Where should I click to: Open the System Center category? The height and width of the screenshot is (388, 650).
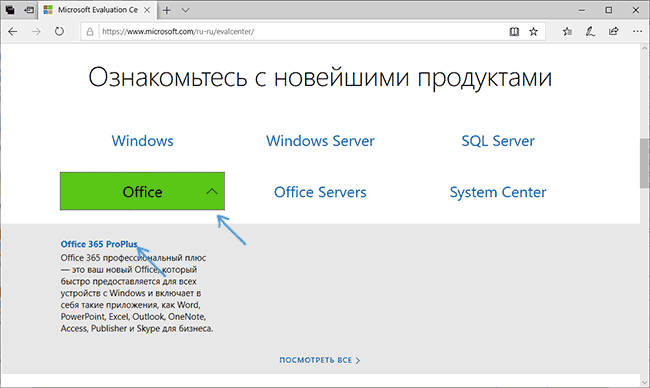pos(498,192)
